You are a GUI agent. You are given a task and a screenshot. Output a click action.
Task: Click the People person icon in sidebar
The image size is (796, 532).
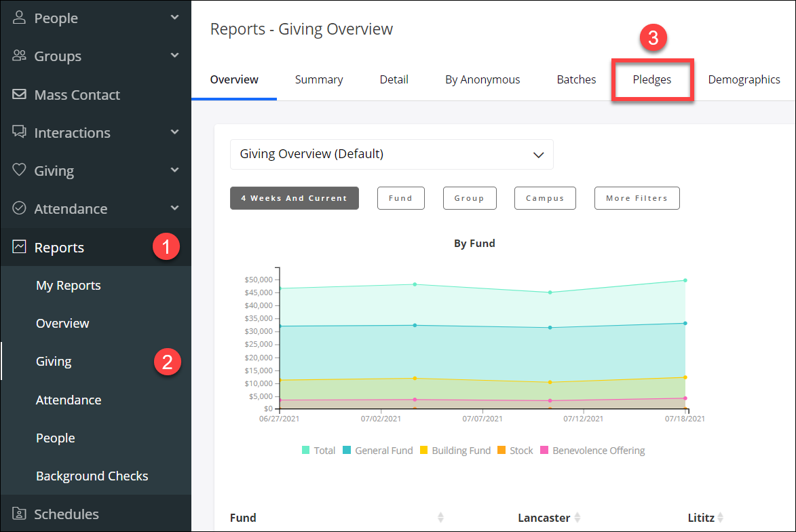[19, 18]
